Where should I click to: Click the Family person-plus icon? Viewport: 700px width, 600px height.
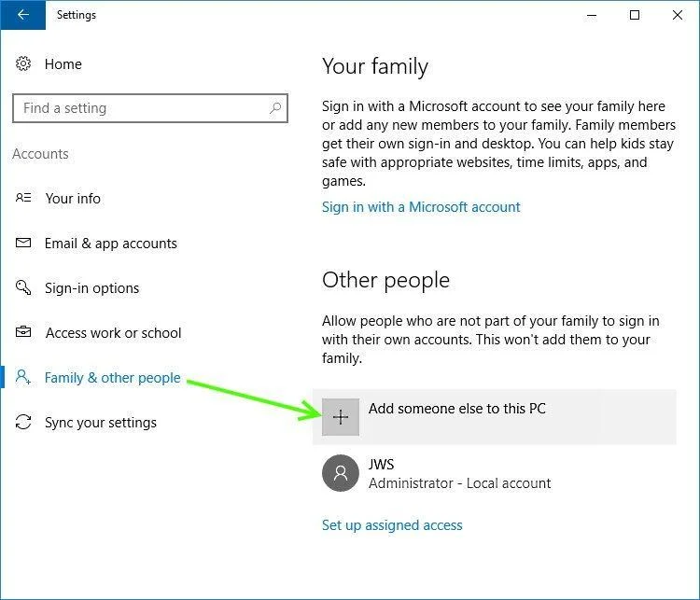click(23, 377)
